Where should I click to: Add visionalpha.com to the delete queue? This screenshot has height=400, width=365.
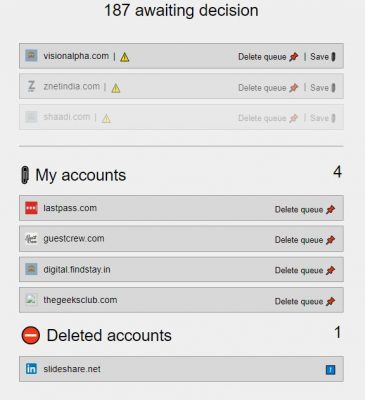click(x=268, y=57)
